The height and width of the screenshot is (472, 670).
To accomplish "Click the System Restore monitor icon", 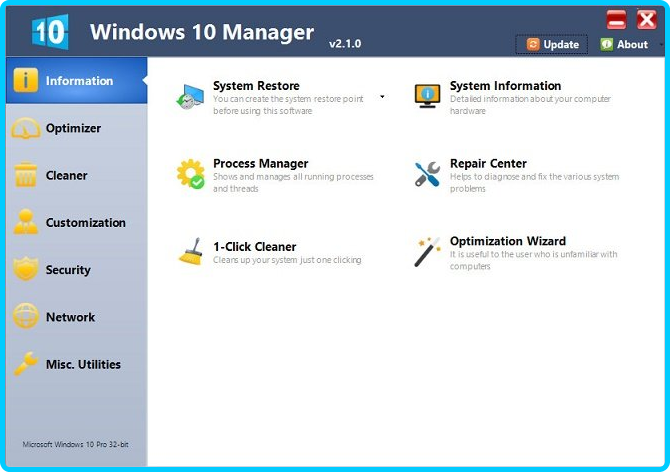I will click(x=190, y=97).
